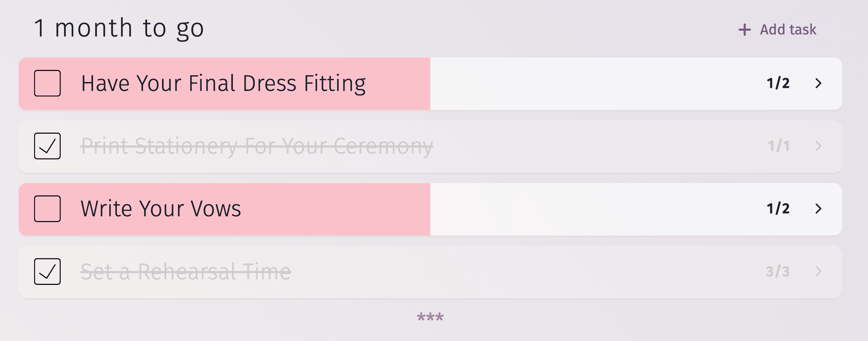Expand the Write Your Vows chevron arrow
The image size is (868, 341).
pyautogui.click(x=818, y=209)
